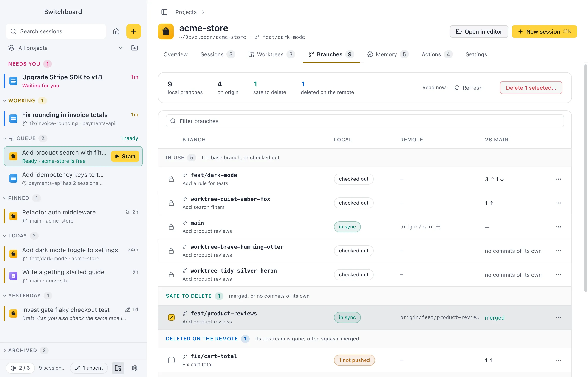588x377 pixels.
Task: Click Open in editor button
Action: click(x=479, y=31)
